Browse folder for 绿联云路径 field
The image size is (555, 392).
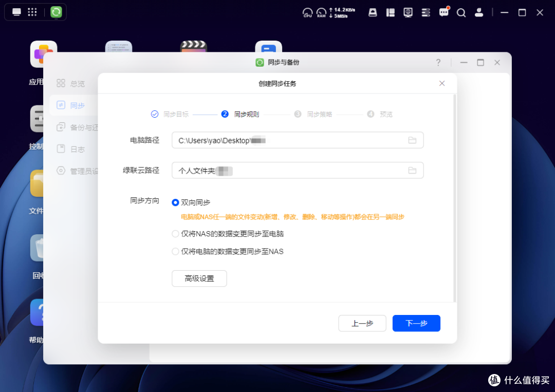pos(412,171)
